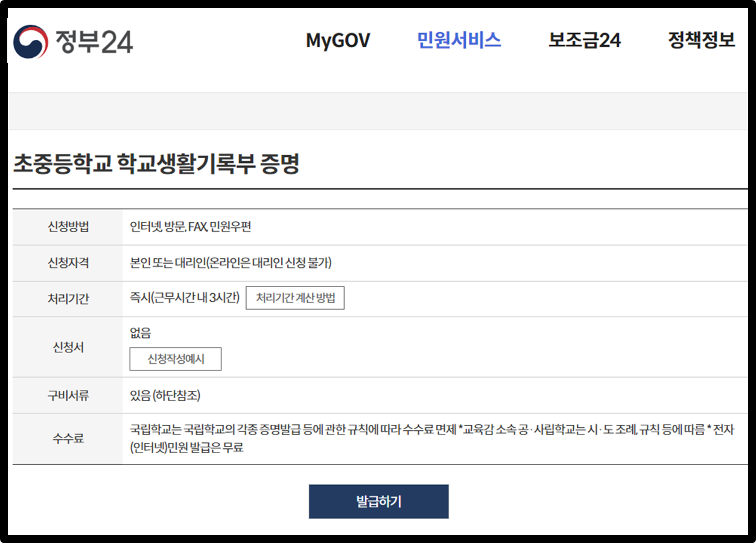Click the 즉시(근무시간 내 3시간) text

tap(185, 298)
